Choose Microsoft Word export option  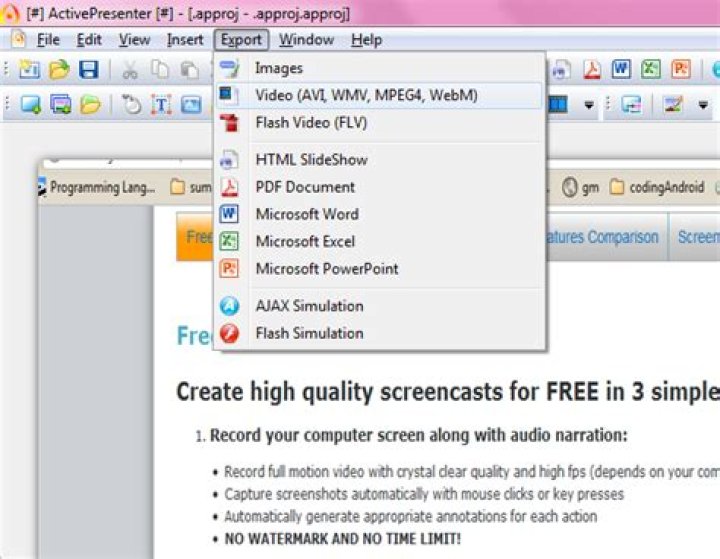[380, 214]
